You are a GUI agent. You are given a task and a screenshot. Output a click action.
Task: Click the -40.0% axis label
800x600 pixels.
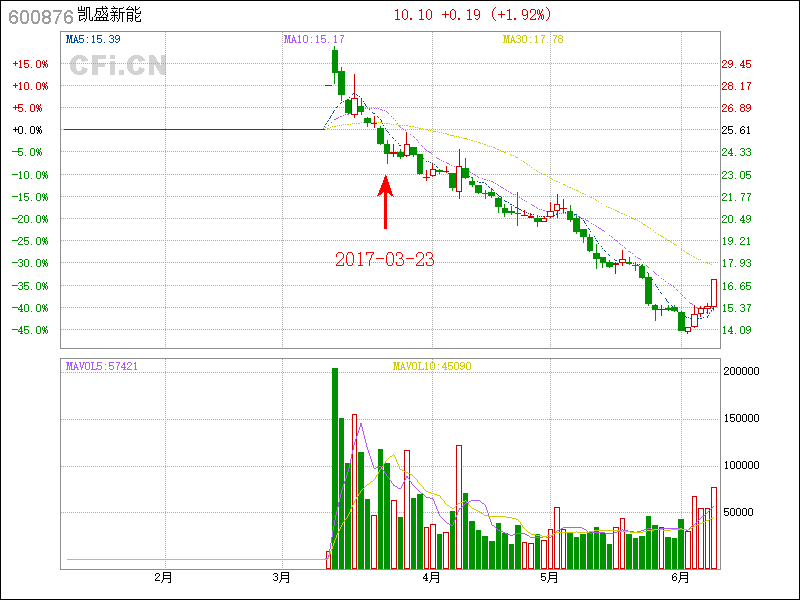tap(30, 308)
